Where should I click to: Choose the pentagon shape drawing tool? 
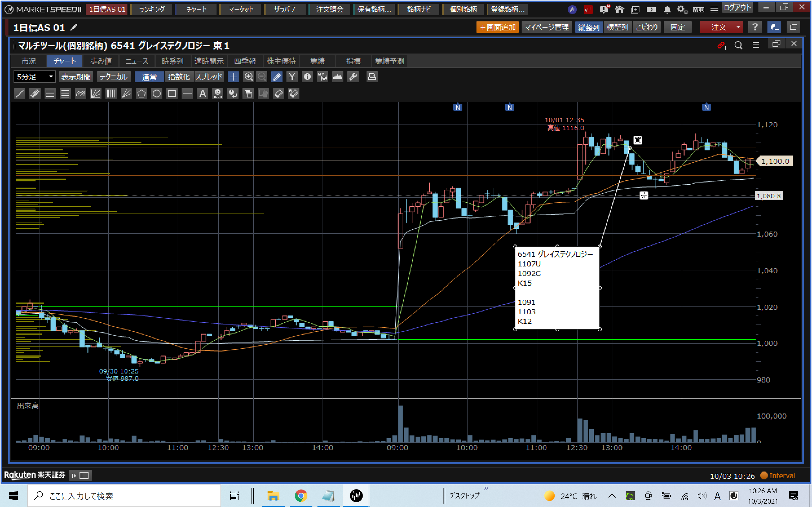click(x=141, y=94)
